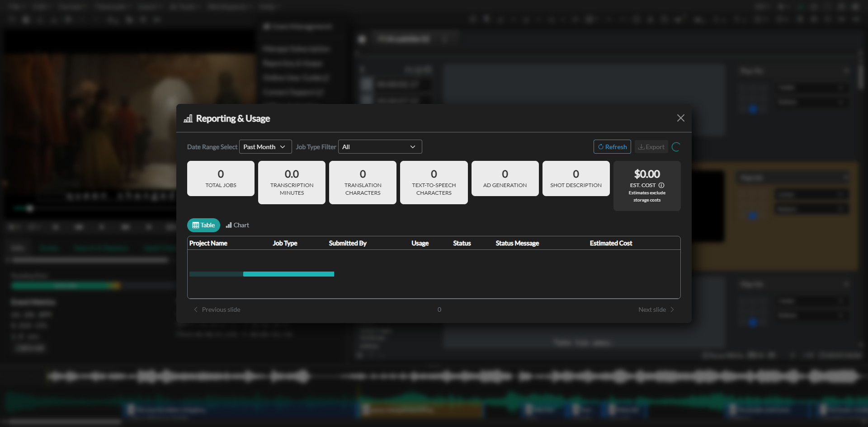This screenshot has height=427, width=868.
Task: Click the Transcription Minutes summary card
Action: (292, 183)
